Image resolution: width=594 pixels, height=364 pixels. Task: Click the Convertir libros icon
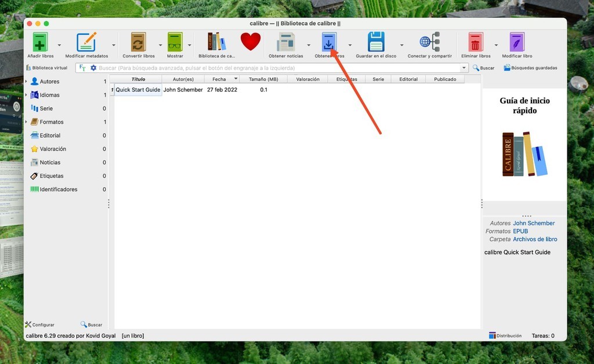point(138,42)
